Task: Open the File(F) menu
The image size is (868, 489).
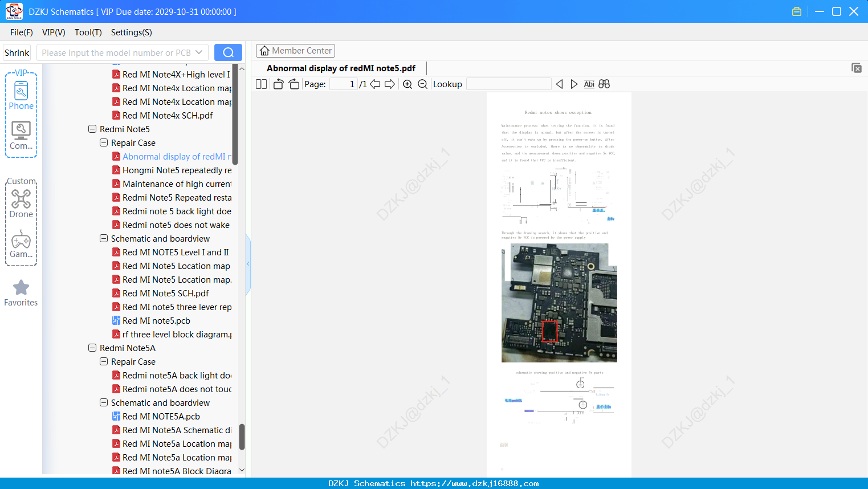Action: 22,32
